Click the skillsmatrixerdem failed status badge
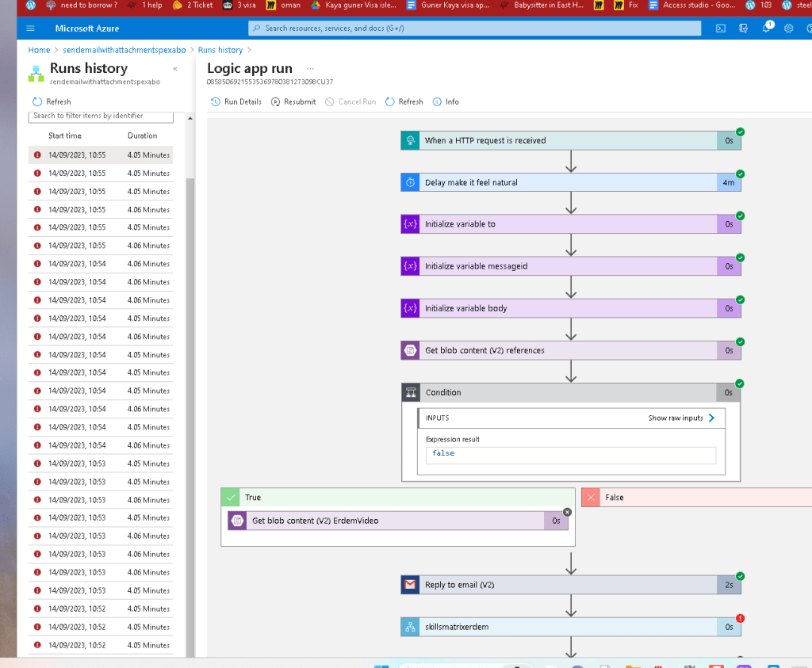 click(x=741, y=618)
